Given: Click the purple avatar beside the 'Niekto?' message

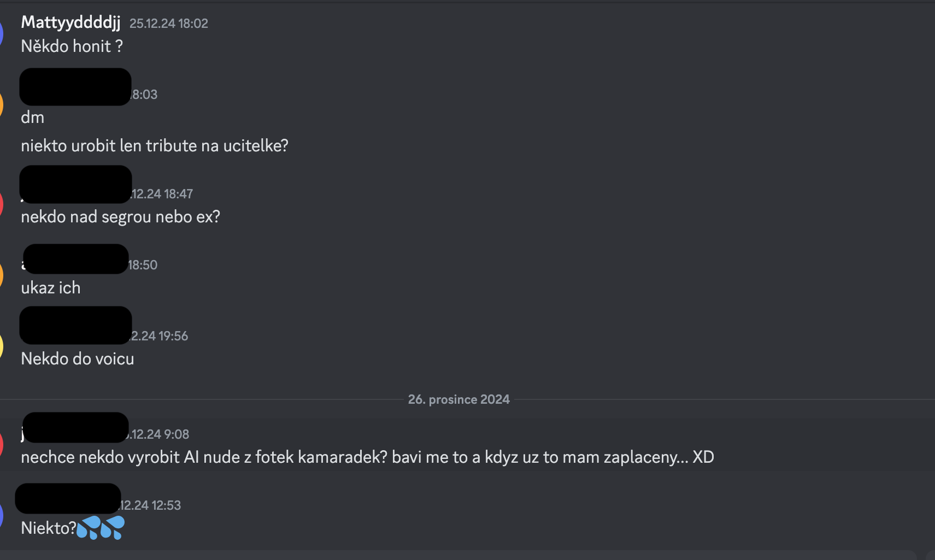Looking at the screenshot, I should [2, 516].
